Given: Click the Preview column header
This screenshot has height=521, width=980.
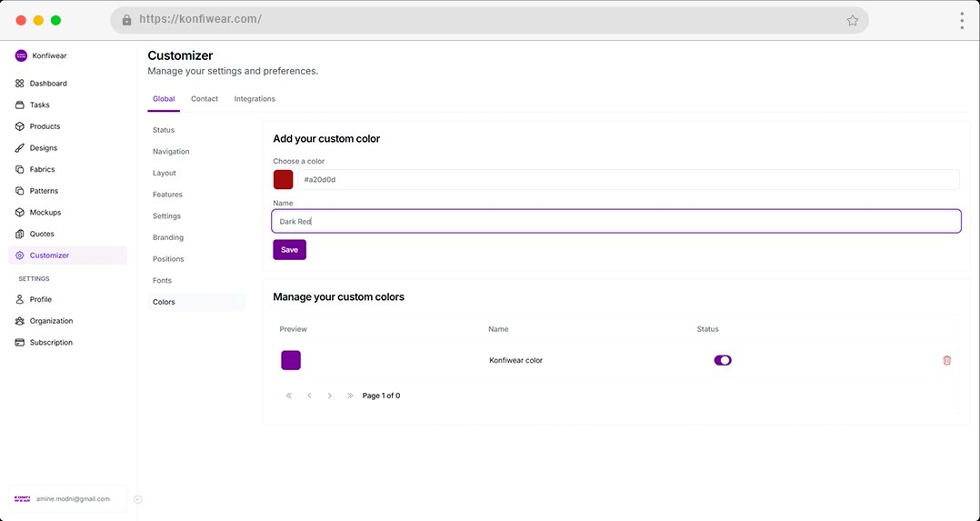Looking at the screenshot, I should (293, 329).
